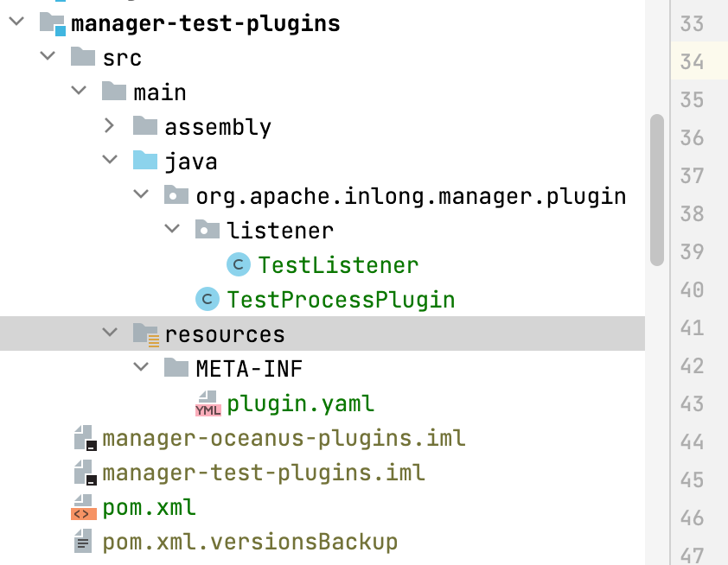Click the pom.xml.versionsBackup file icon
The width and height of the screenshot is (728, 565).
pos(82,542)
